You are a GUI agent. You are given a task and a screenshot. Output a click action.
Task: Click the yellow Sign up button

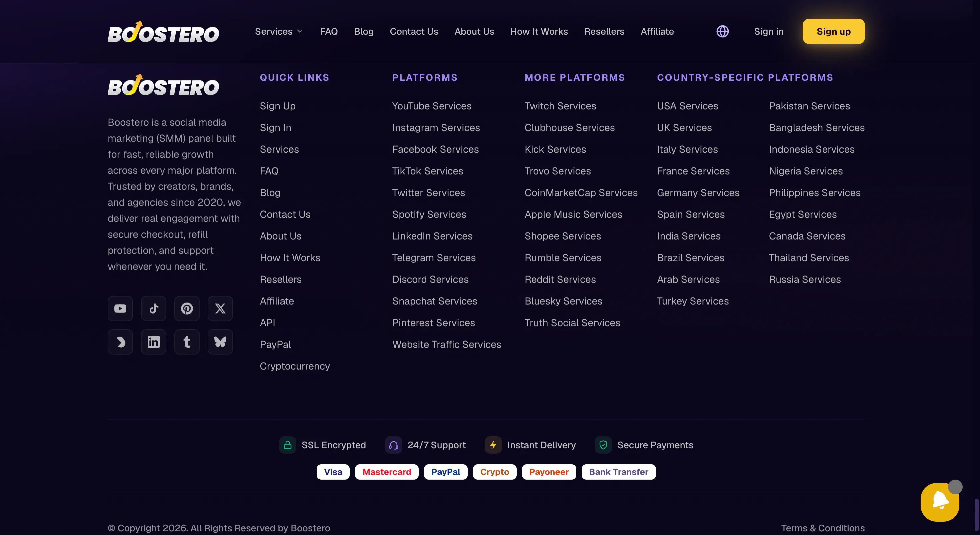834,31
